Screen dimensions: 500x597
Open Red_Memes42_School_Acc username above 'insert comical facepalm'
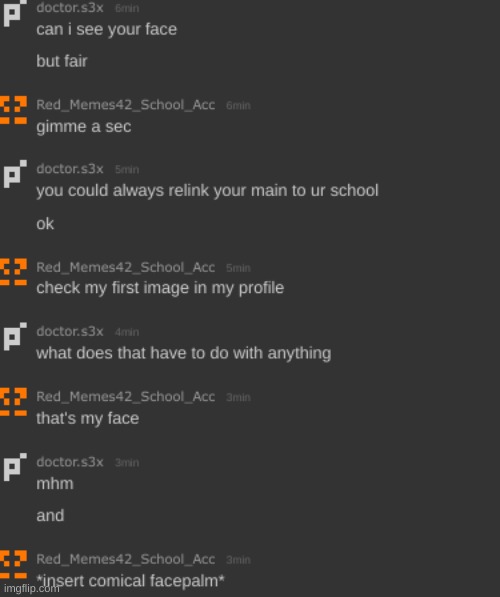coord(126,559)
